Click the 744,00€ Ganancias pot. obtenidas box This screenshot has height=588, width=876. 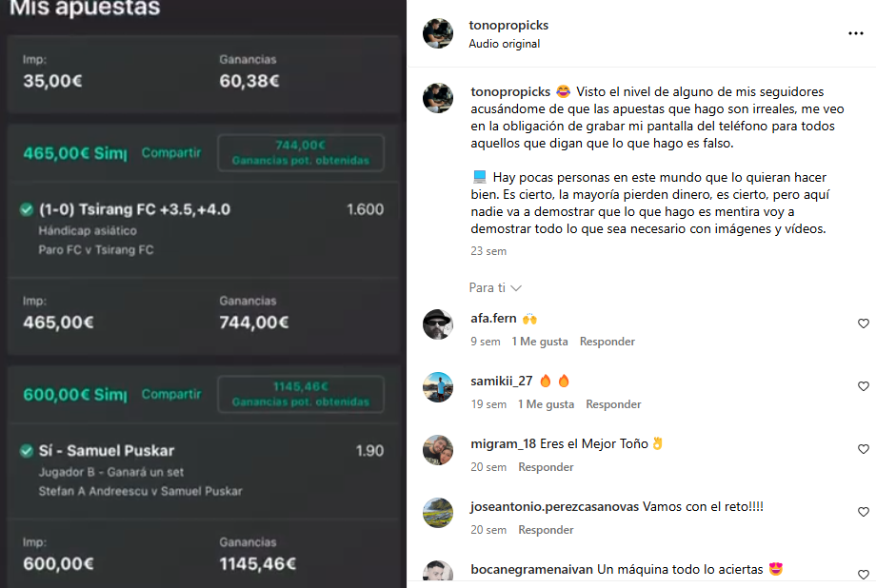[x=301, y=152]
